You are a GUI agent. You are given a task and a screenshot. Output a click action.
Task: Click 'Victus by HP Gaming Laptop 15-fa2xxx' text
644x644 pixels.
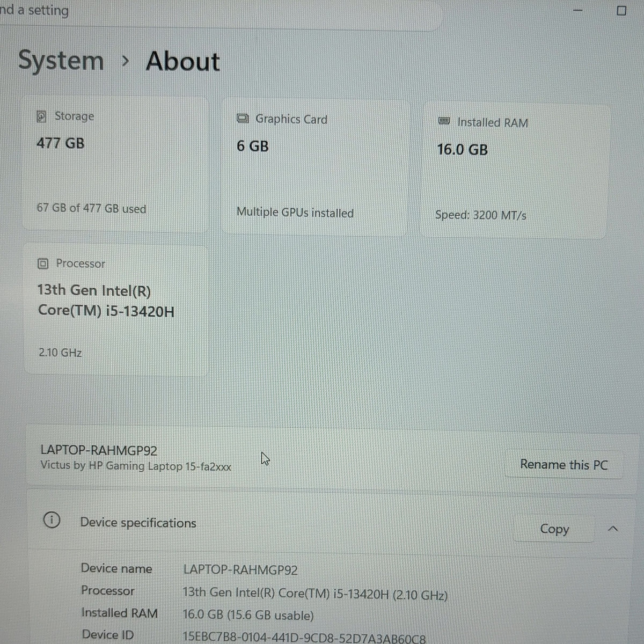pos(136,466)
